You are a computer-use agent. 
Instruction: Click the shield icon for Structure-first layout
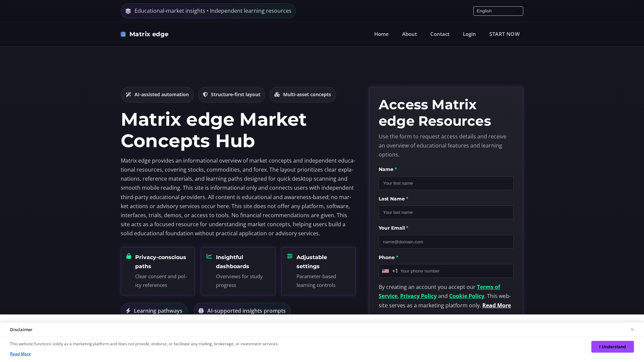coord(205,95)
